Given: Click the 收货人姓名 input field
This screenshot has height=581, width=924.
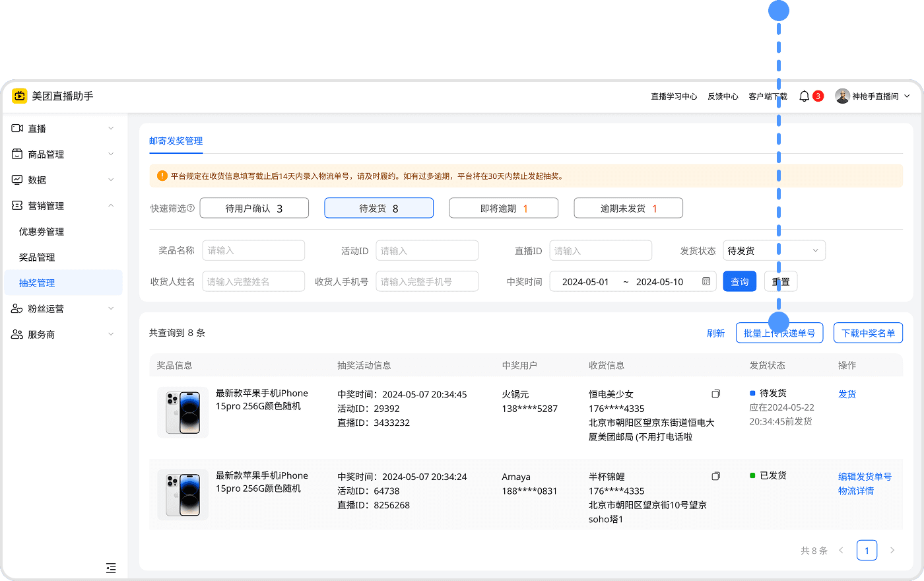Looking at the screenshot, I should point(253,281).
